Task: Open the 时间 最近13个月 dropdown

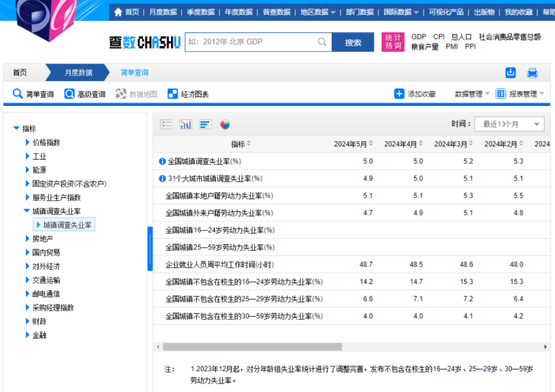Action: click(x=509, y=124)
